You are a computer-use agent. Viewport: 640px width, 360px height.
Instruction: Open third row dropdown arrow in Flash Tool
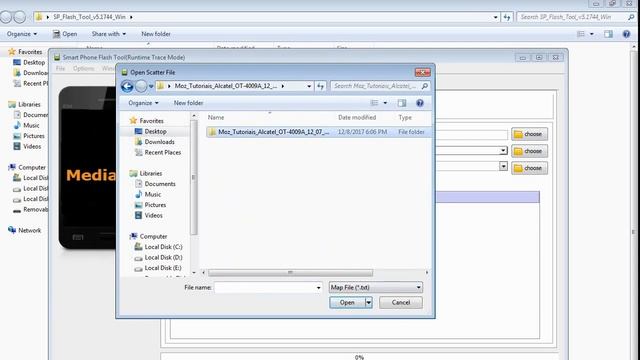[503, 166]
